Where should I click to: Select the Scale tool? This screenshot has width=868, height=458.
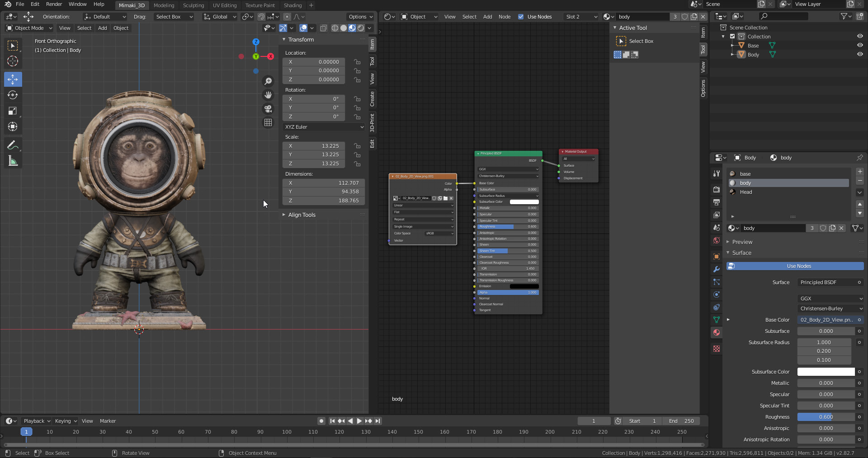[x=13, y=111]
